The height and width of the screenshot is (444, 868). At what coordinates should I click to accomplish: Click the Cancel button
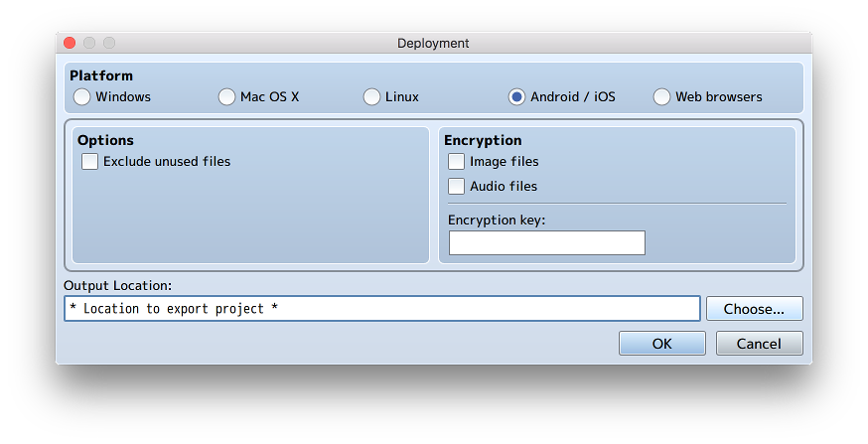click(759, 344)
